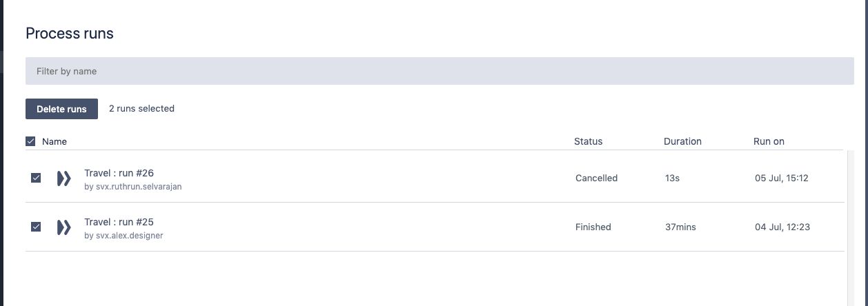Click the Finished status of run #25
The height and width of the screenshot is (306, 868).
[593, 227]
